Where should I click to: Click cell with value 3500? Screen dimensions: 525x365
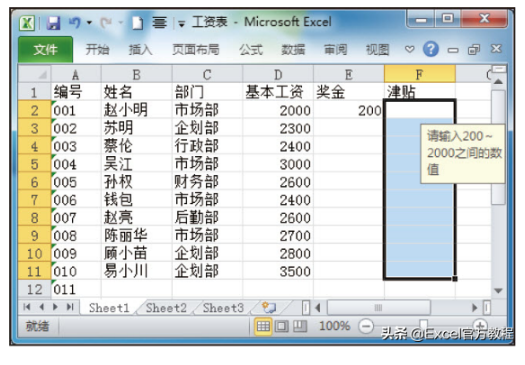[x=278, y=271]
